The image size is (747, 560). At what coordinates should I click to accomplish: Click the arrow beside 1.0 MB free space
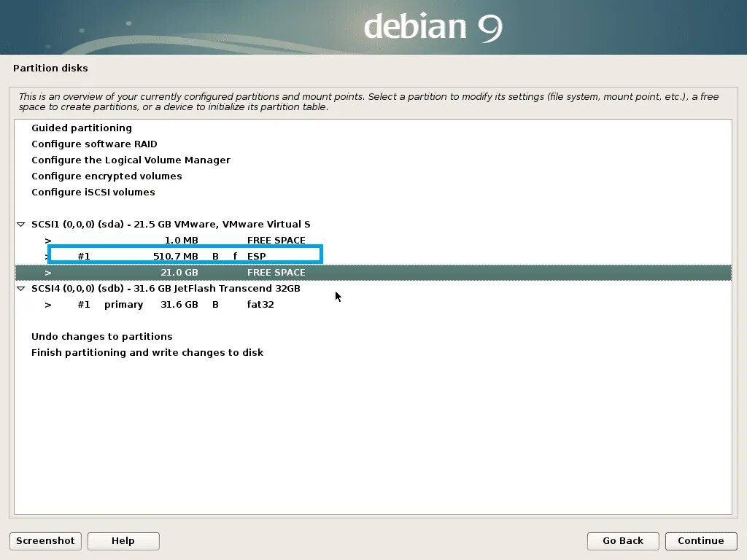coord(48,241)
